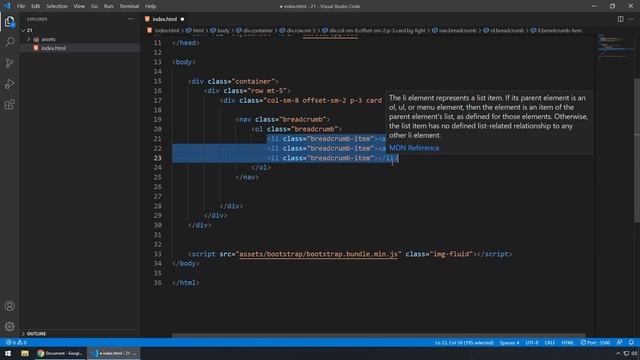Open File Explorer from taskbar

pyautogui.click(x=25, y=353)
